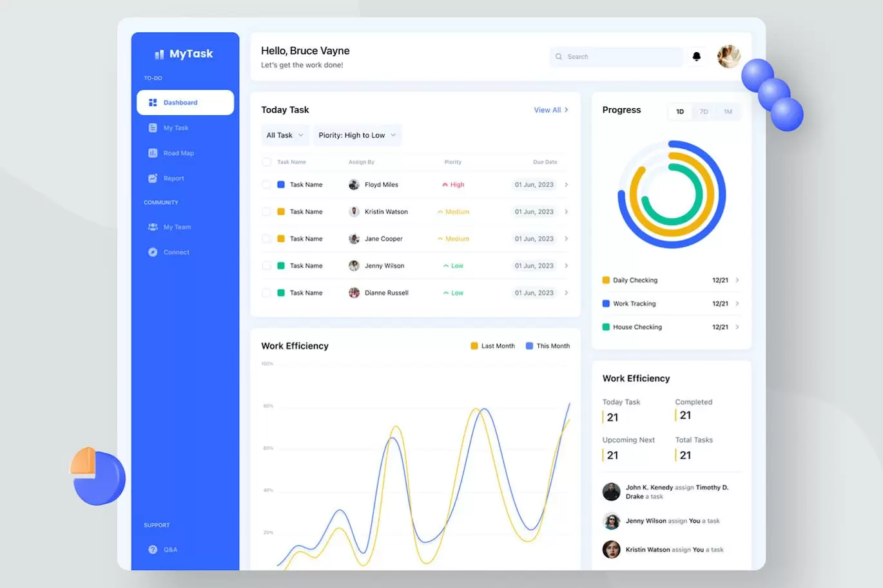
Task: Click the Connect compass icon
Action: click(x=153, y=252)
